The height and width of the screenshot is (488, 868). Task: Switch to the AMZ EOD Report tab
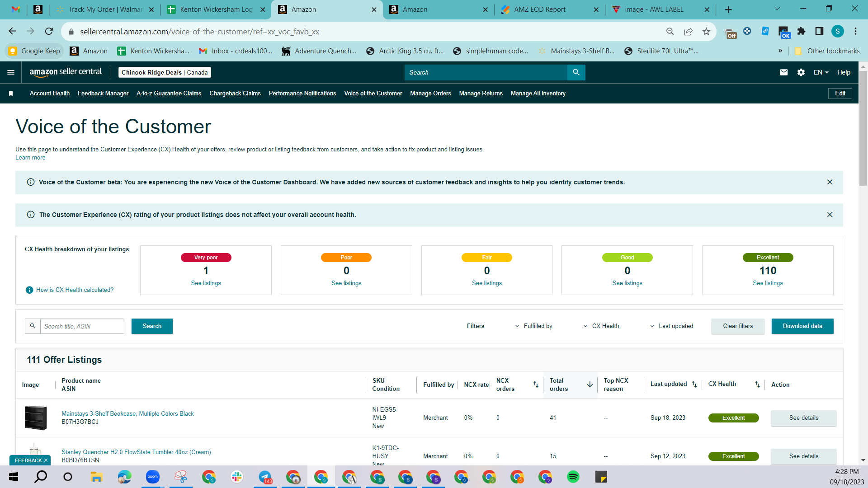coord(550,9)
